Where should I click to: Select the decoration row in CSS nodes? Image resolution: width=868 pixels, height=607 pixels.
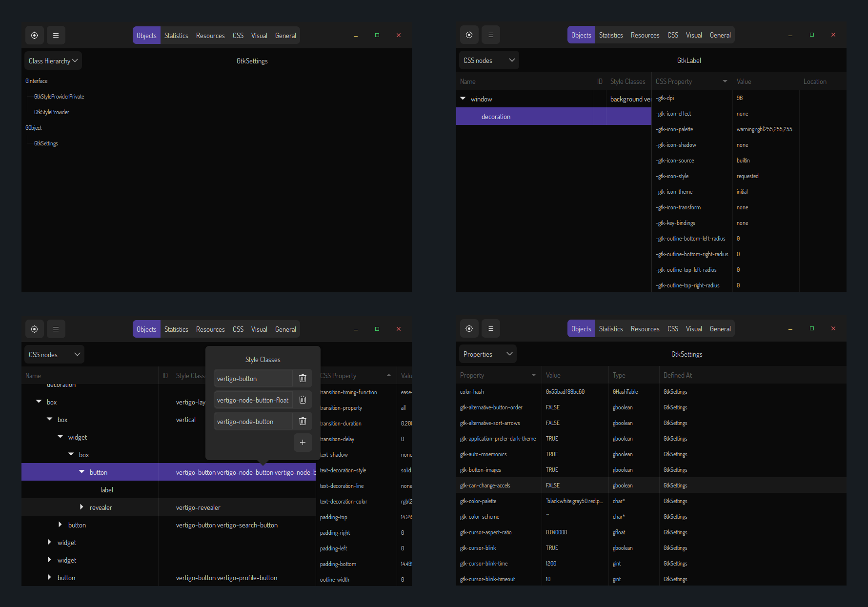coord(496,117)
